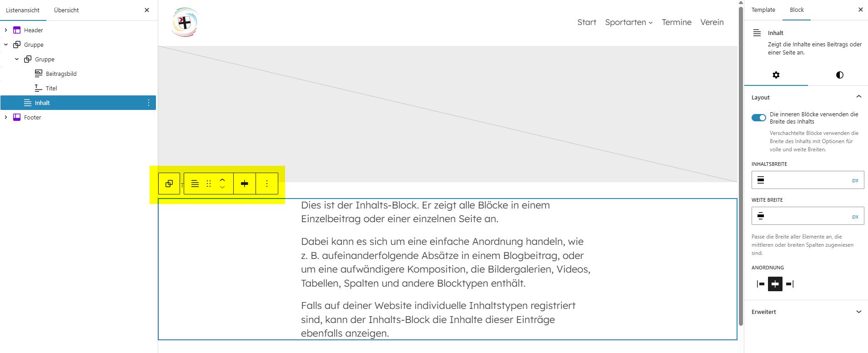Viewport: 868px width, 353px height.
Task: Open settings gear tab in block sidebar
Action: tap(776, 75)
